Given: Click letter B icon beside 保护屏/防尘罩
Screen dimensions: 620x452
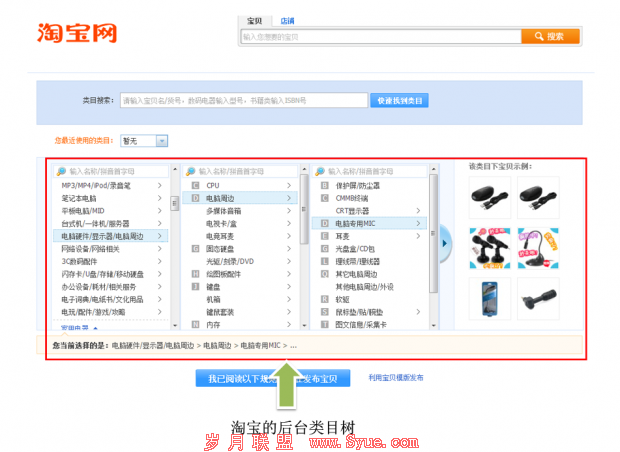Looking at the screenshot, I should click(x=325, y=185).
